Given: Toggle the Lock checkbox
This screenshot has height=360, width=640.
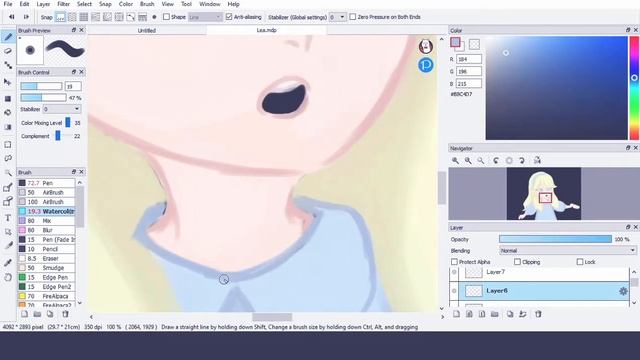Looking at the screenshot, I should point(580,262).
